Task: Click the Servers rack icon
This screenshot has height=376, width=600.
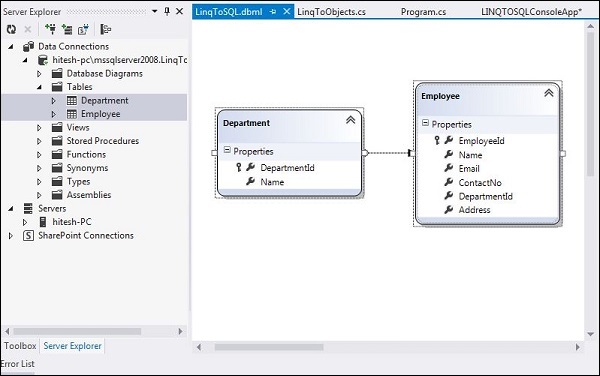Action: pyautogui.click(x=28, y=209)
